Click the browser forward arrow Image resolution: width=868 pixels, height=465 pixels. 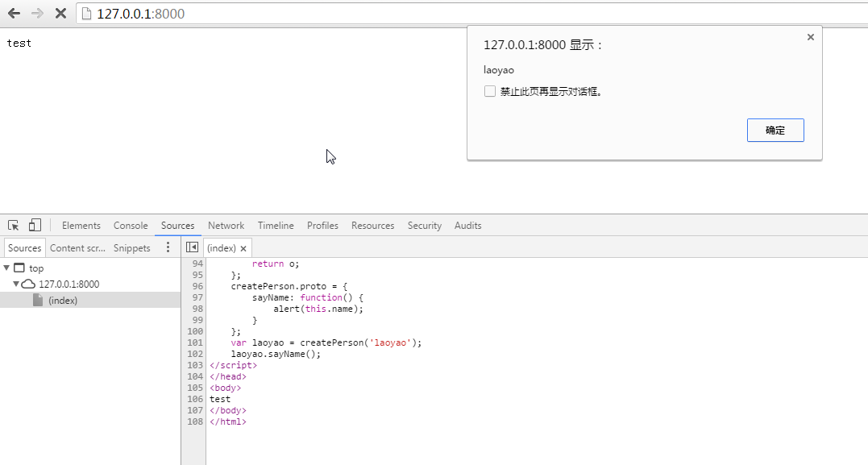[37, 13]
